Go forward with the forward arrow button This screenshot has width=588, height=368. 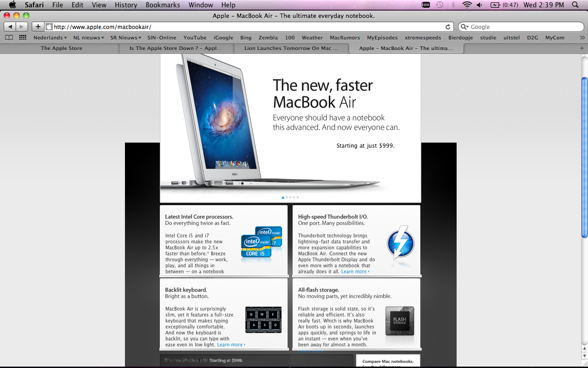pos(22,27)
